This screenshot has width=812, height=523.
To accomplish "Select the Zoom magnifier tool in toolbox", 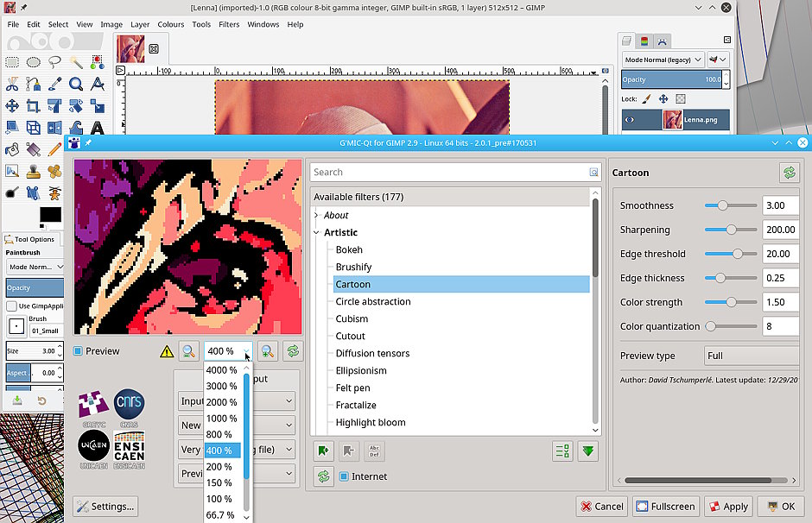I will pyautogui.click(x=76, y=84).
